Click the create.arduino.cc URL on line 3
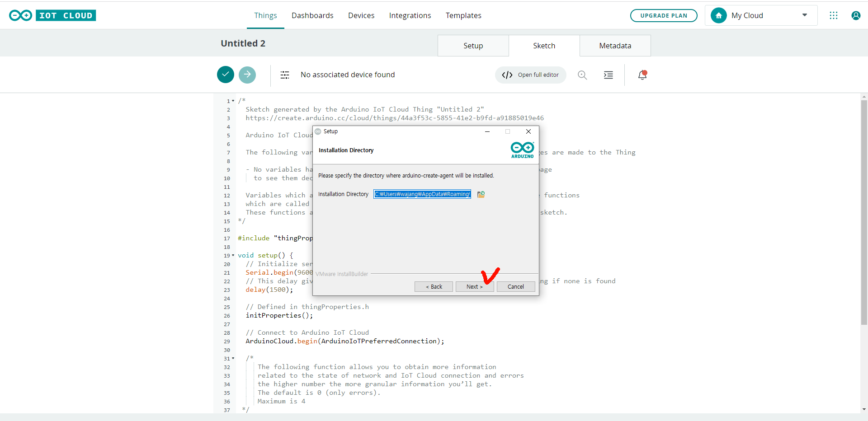 click(395, 118)
